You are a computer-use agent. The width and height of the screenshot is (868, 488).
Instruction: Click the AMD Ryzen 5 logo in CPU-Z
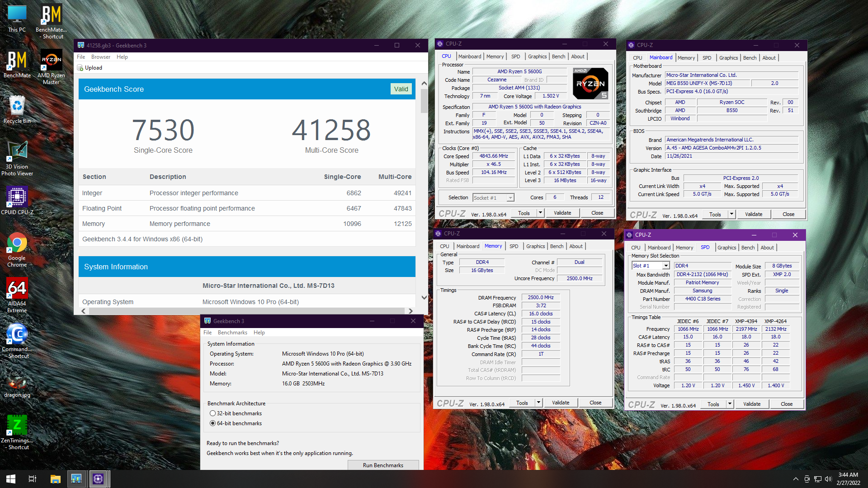(x=590, y=84)
